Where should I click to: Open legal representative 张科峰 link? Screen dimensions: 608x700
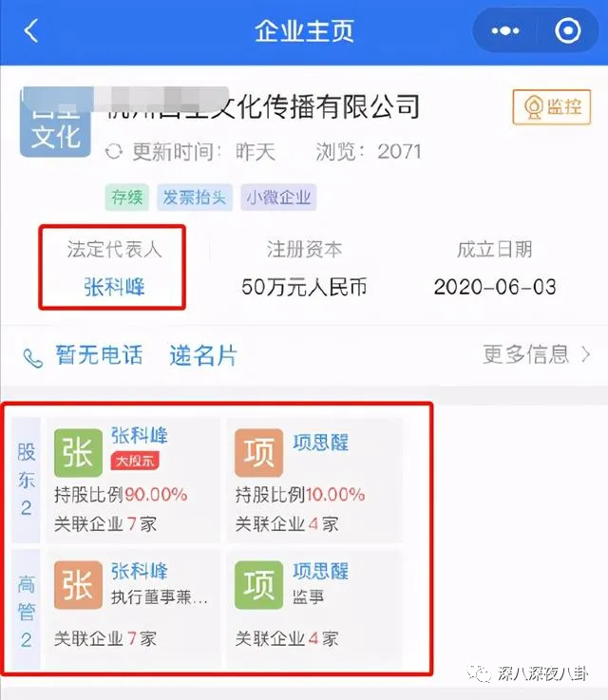point(114,286)
